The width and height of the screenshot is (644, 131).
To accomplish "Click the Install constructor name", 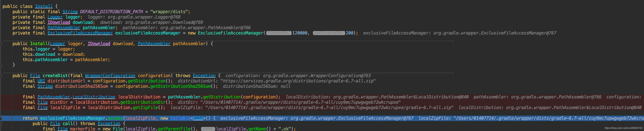I will [x=39, y=44].
